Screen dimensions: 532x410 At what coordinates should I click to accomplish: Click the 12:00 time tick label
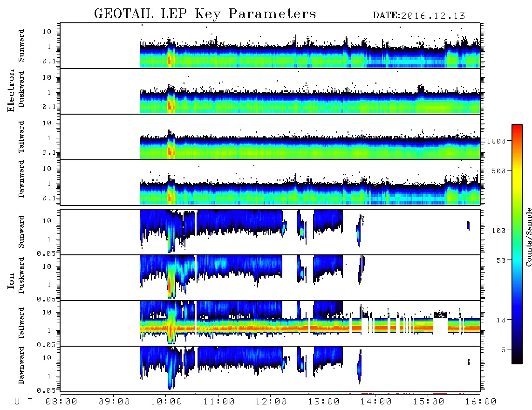pyautogui.click(x=272, y=402)
